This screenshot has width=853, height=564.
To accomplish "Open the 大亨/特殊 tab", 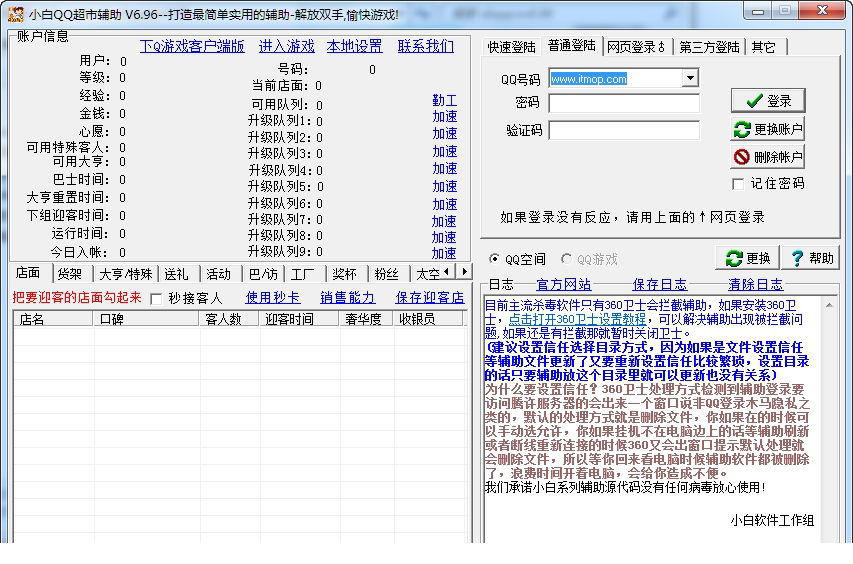I will coord(125,274).
